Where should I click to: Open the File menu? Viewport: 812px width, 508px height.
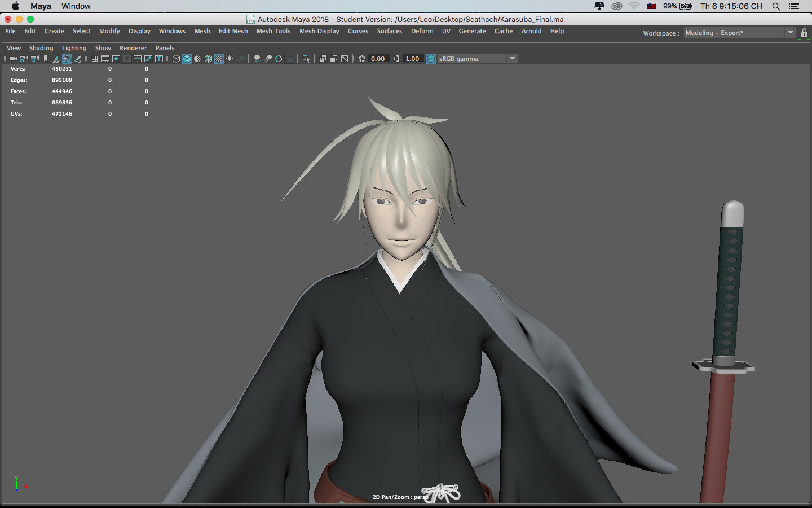point(10,31)
